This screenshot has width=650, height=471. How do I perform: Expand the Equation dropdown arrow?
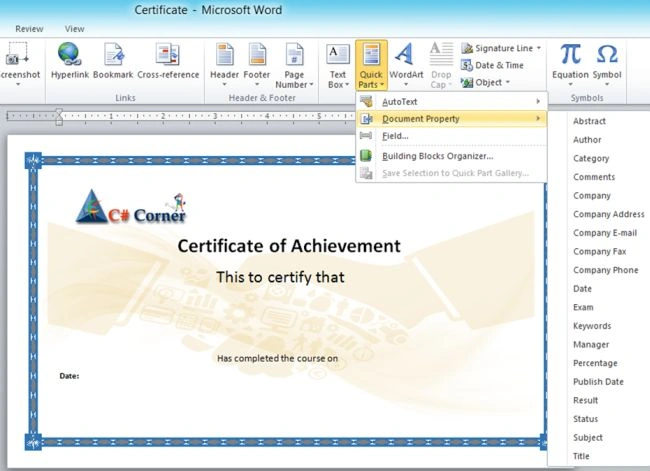pyautogui.click(x=570, y=84)
